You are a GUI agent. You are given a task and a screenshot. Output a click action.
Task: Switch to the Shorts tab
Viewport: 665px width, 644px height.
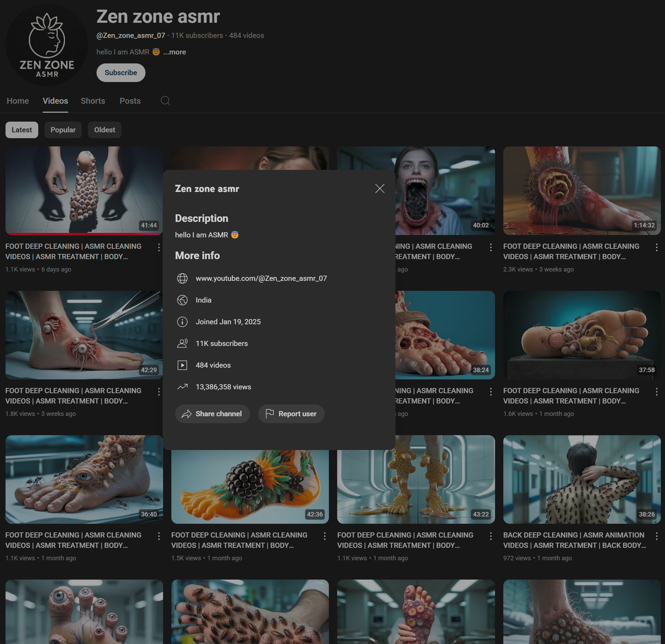pos(93,101)
